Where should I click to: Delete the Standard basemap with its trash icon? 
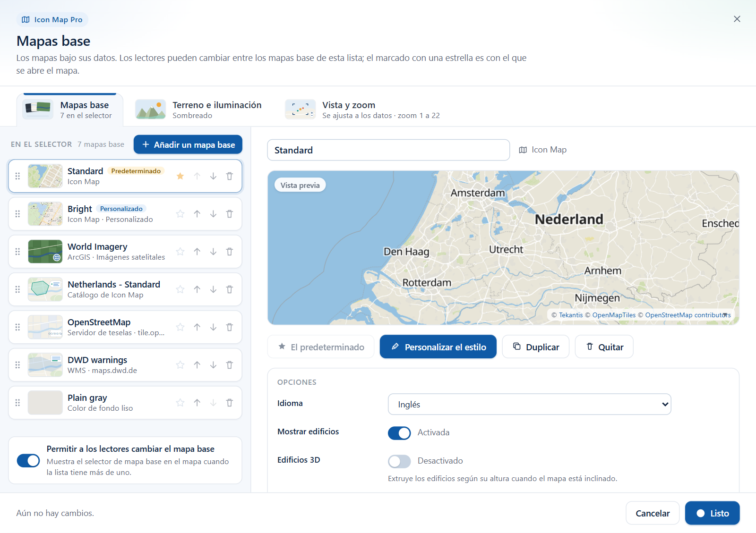pyautogui.click(x=230, y=176)
